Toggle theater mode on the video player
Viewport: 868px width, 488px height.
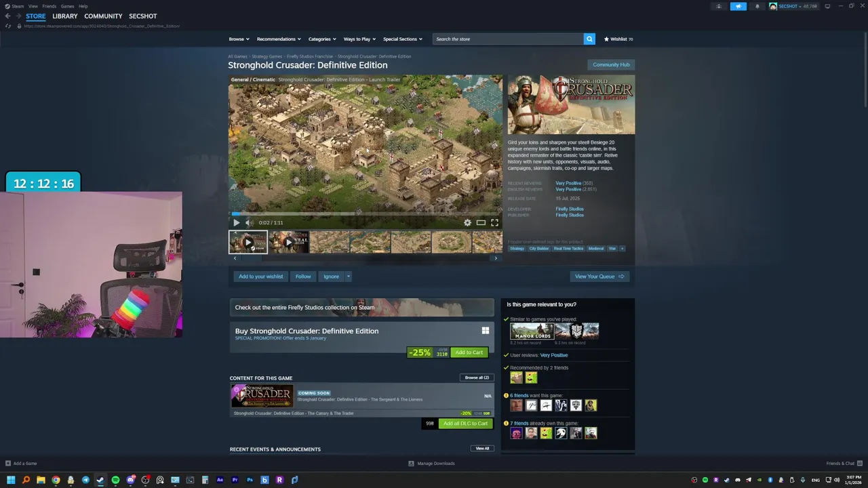[x=481, y=222]
